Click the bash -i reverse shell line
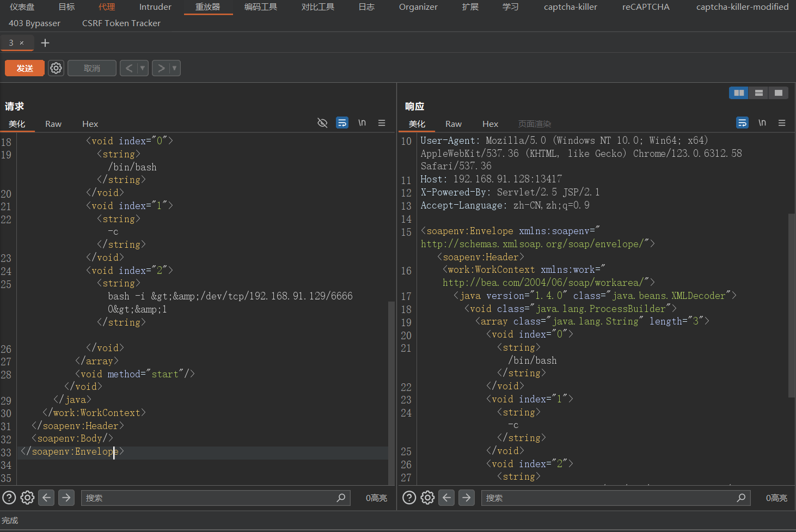This screenshot has width=796, height=532. [x=230, y=296]
